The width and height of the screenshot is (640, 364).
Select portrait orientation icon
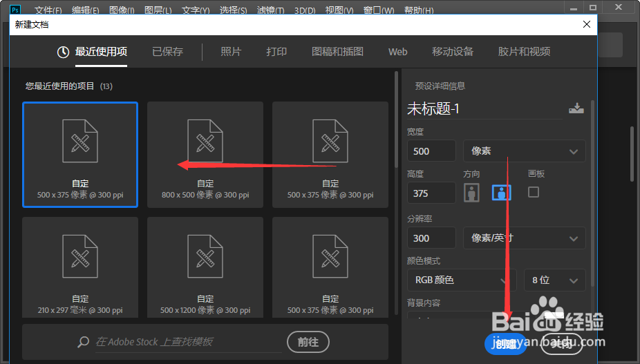(x=471, y=193)
